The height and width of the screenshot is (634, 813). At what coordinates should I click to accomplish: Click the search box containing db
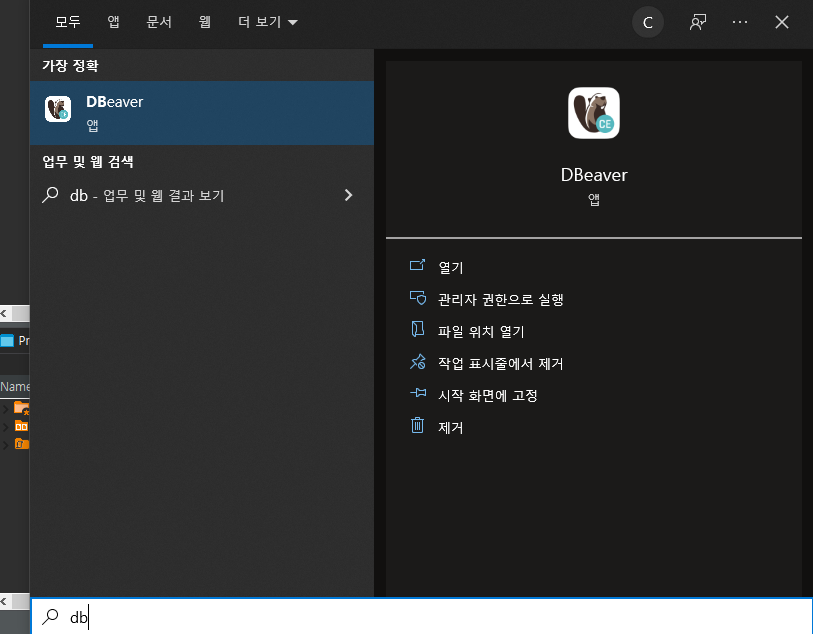tap(422, 617)
